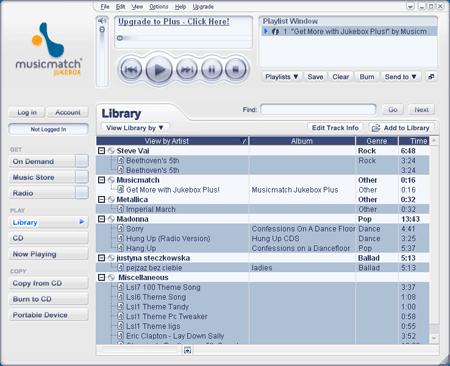The image size is (450, 366).
Task: Click the musicmatch Jukebox logo
Action: pos(49,49)
